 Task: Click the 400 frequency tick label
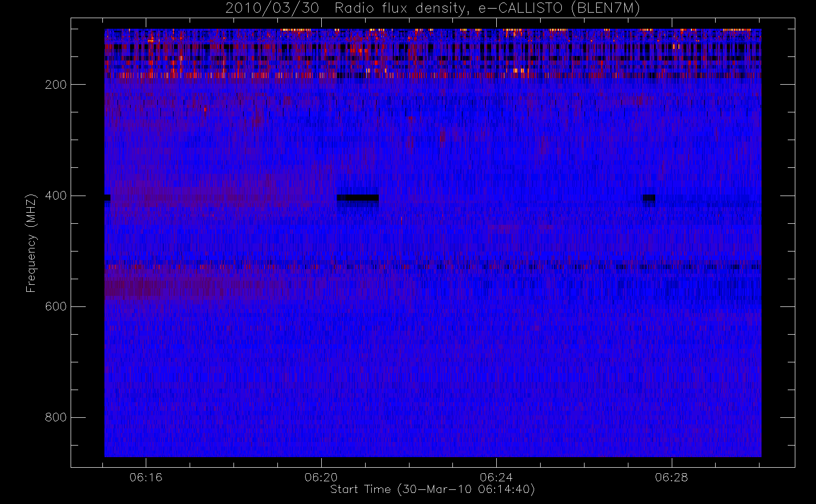click(x=55, y=196)
